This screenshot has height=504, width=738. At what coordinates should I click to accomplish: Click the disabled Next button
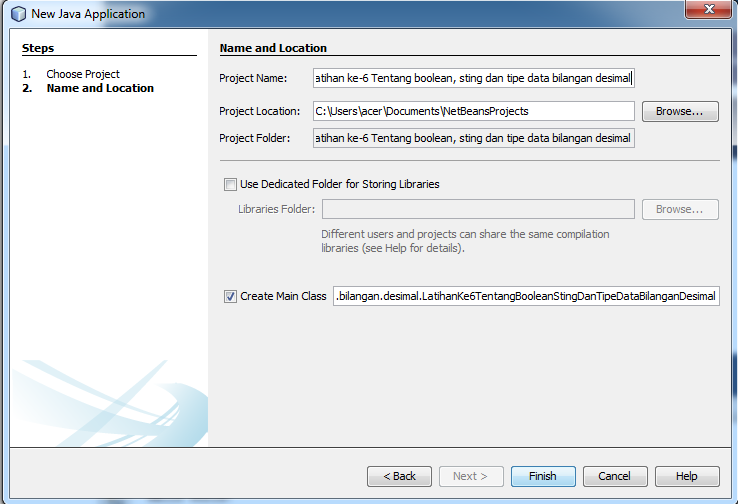[x=471, y=476]
